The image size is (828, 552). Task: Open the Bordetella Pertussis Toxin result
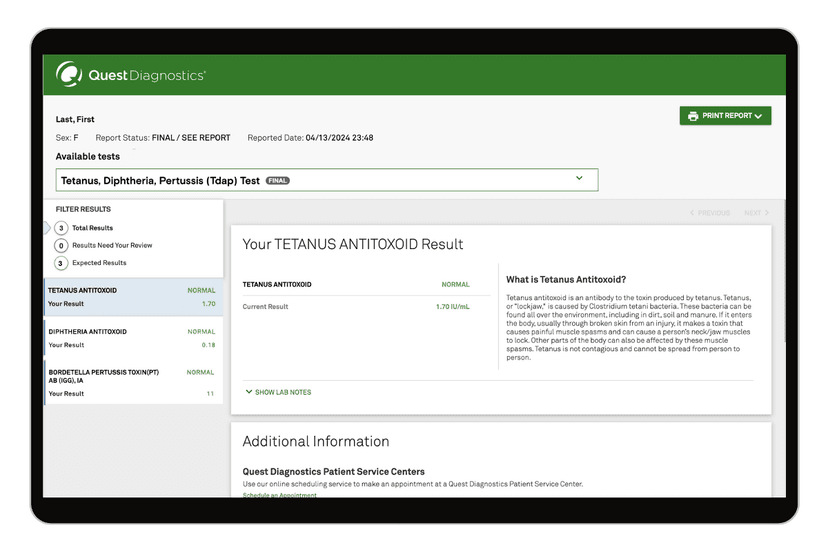[x=132, y=382]
